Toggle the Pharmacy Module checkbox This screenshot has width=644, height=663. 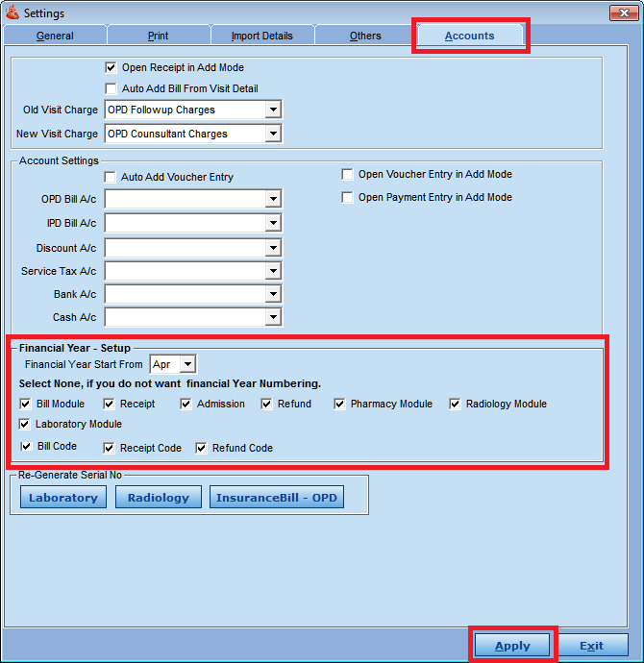(x=340, y=405)
